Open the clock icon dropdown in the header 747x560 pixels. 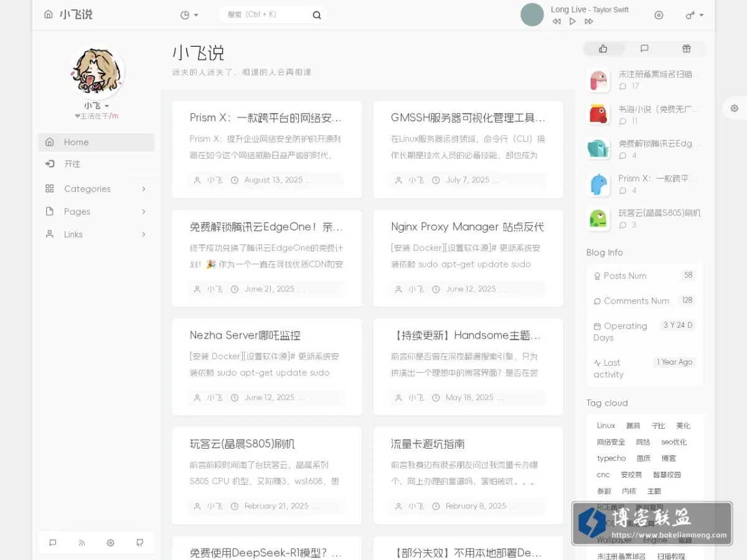pos(189,15)
